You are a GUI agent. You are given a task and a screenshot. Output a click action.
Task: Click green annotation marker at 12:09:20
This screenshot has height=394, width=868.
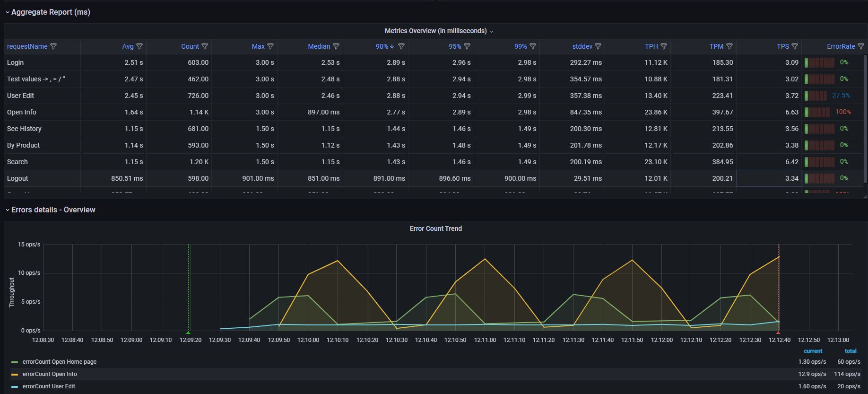coord(188,333)
